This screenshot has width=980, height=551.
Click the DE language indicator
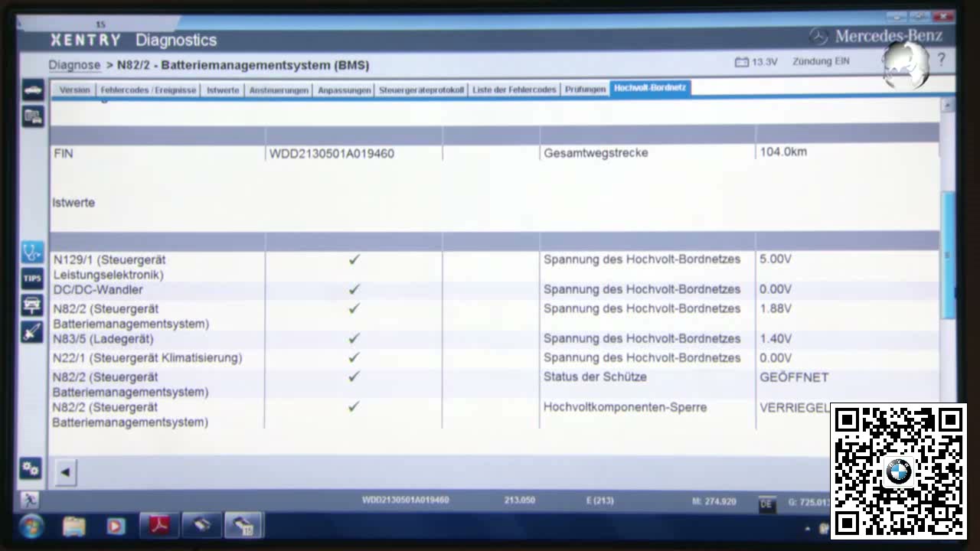pyautogui.click(x=766, y=504)
